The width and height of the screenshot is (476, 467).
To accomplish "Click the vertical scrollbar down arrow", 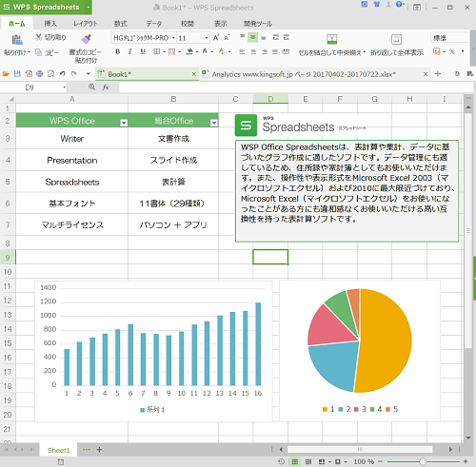I will point(468,438).
